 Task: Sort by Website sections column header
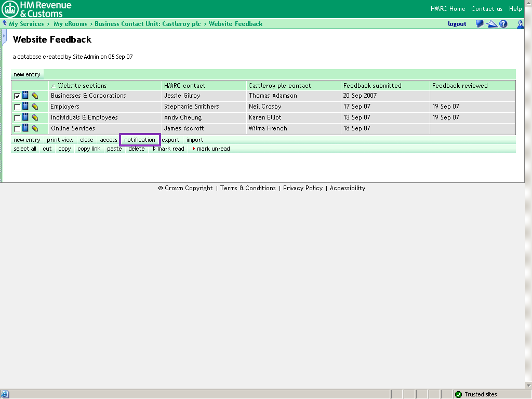click(x=82, y=86)
